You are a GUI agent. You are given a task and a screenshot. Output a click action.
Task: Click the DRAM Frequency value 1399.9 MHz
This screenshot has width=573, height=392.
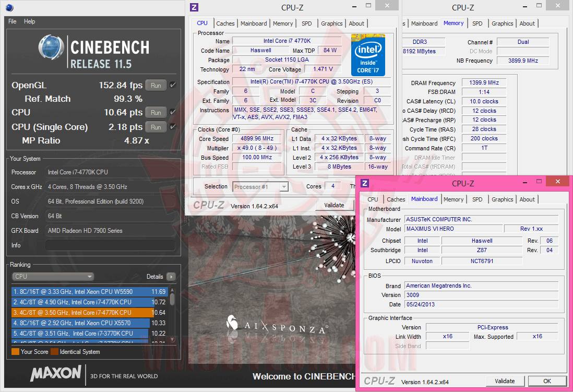(484, 82)
